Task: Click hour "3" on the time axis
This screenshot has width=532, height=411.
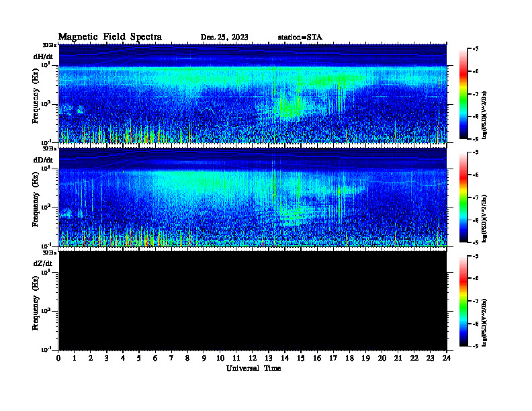Action: (107, 358)
